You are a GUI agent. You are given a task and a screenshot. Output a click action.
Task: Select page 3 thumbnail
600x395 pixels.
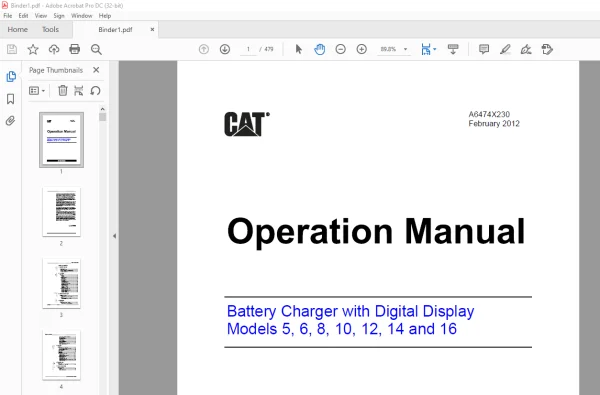[61, 283]
